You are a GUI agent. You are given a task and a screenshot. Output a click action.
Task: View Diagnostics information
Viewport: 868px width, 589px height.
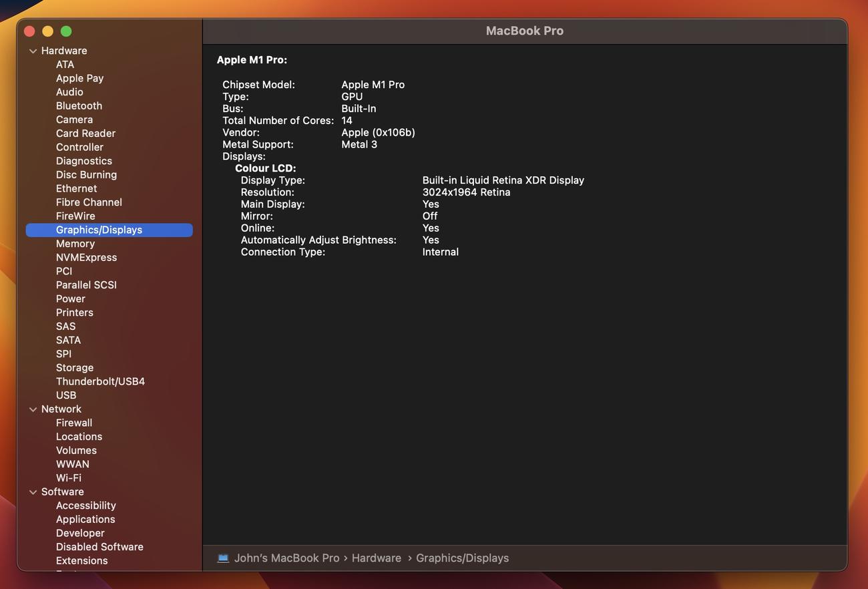(84, 161)
